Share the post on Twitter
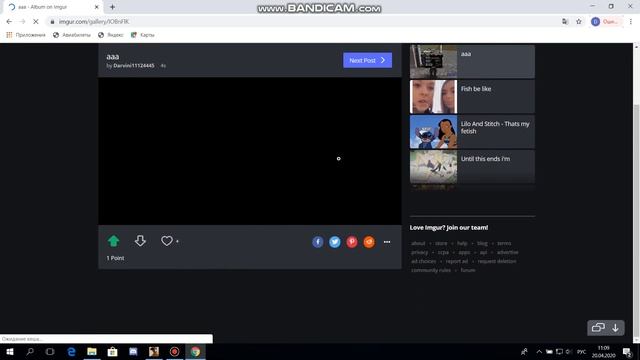The width and height of the screenshot is (640, 360). pos(335,242)
